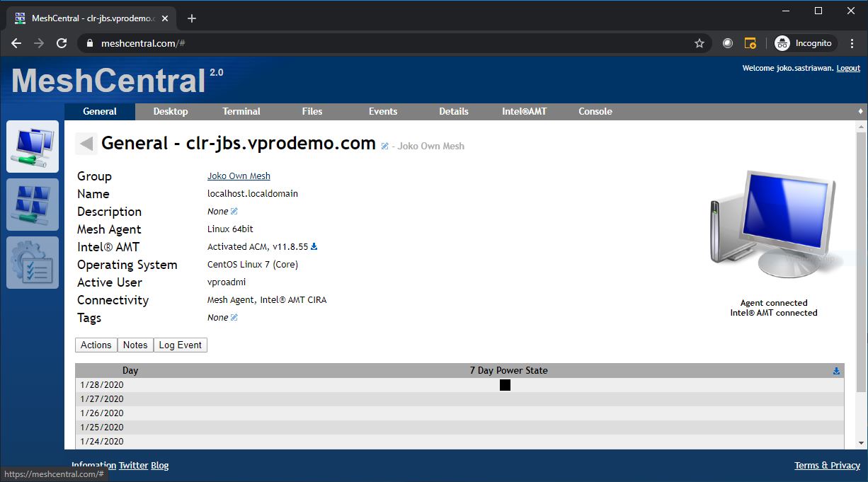
Task: Open the Console tab
Action: tap(595, 111)
